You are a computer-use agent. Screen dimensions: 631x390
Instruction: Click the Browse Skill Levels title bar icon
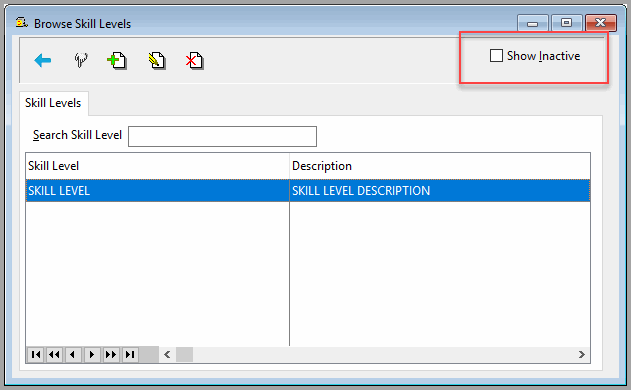(22, 23)
